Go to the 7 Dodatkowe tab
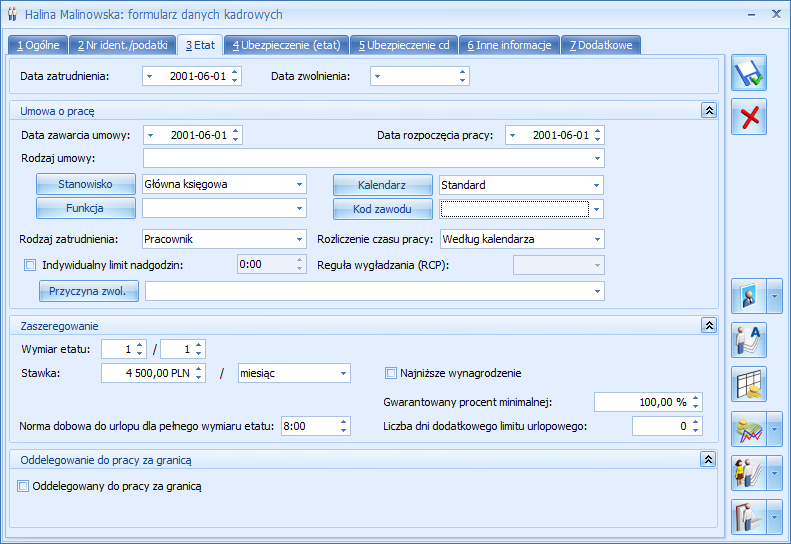The image size is (791, 544). coord(601,45)
